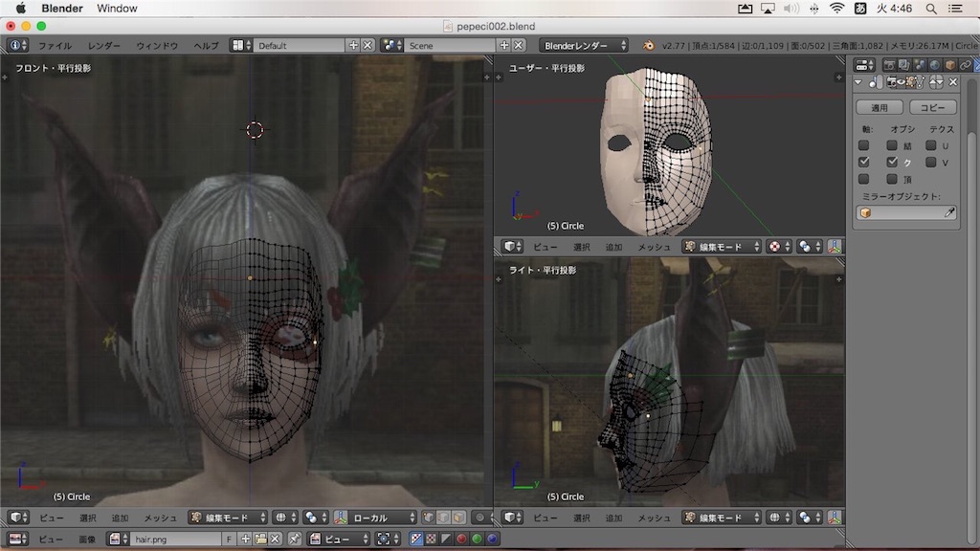The image size is (980, 551).
Task: Open the screen layout browse dropdown
Action: (x=241, y=45)
